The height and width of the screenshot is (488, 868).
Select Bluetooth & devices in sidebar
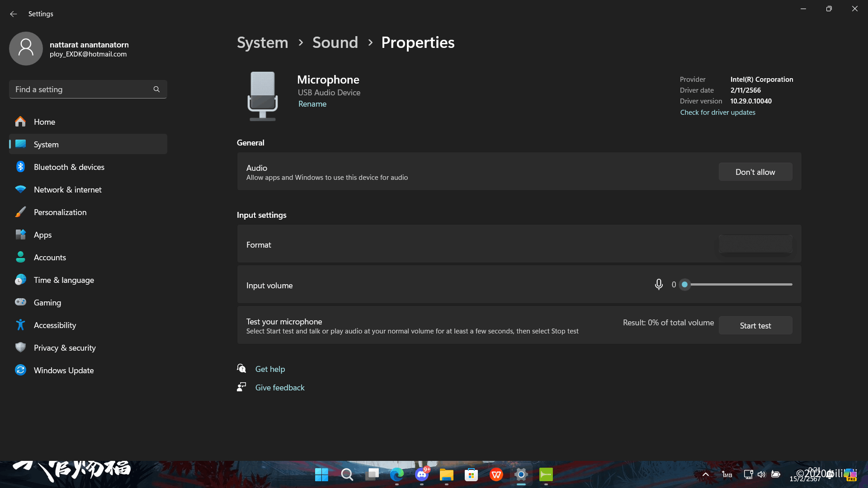(x=69, y=167)
